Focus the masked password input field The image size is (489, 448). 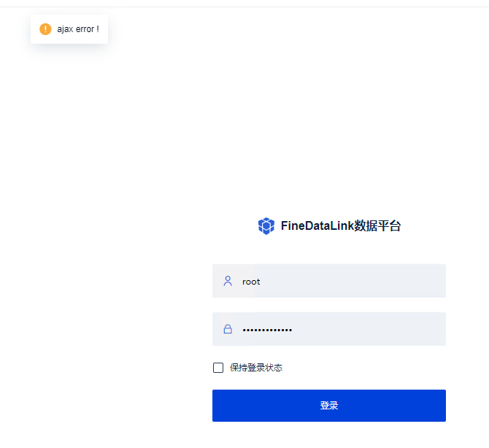pyautogui.click(x=329, y=329)
